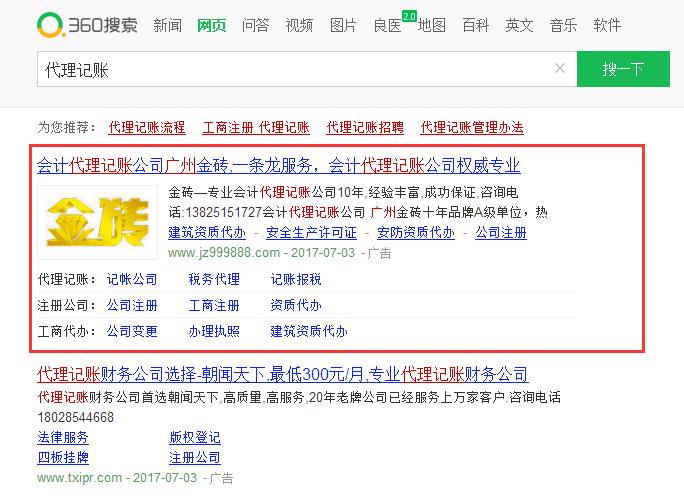Click the recommended 代理记账流程 link
The width and height of the screenshot is (684, 502).
(x=147, y=127)
